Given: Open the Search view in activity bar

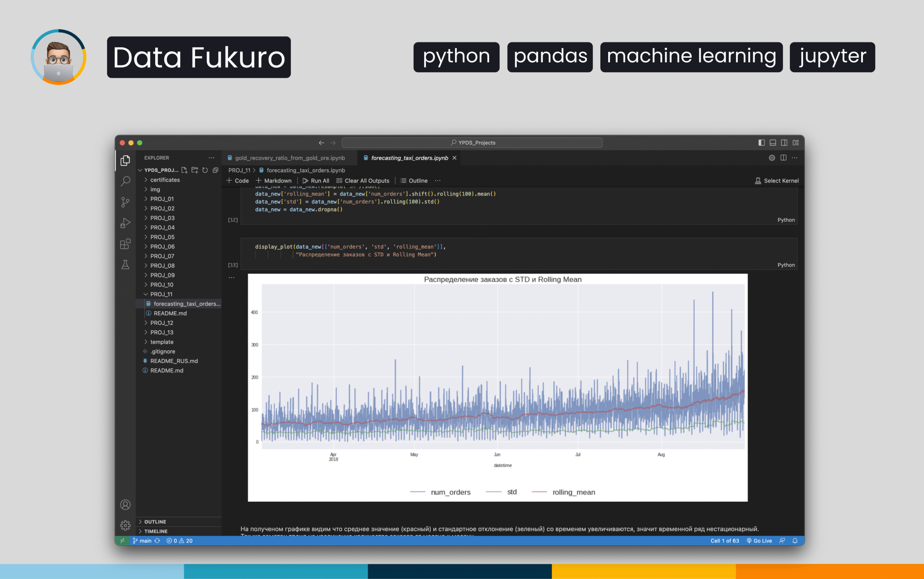Looking at the screenshot, I should click(x=125, y=181).
